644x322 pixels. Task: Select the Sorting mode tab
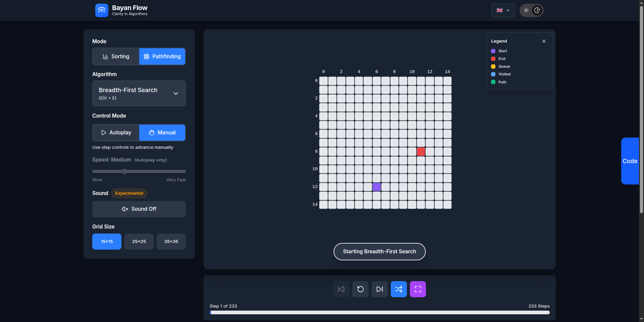pos(116,57)
